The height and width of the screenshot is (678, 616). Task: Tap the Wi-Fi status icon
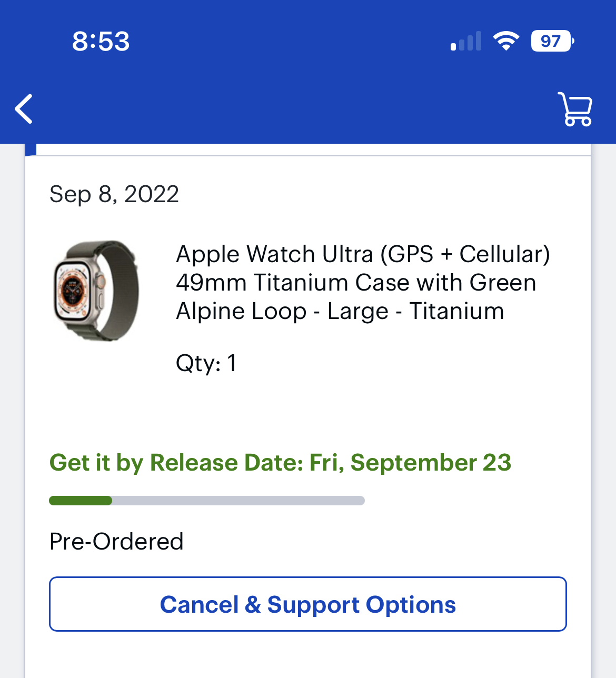(506, 41)
